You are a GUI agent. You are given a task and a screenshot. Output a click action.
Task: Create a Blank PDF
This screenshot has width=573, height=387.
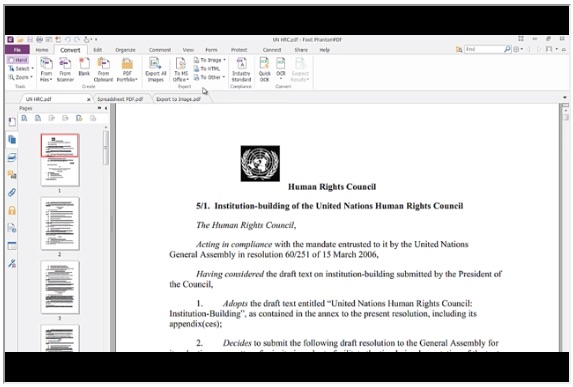[x=84, y=67]
